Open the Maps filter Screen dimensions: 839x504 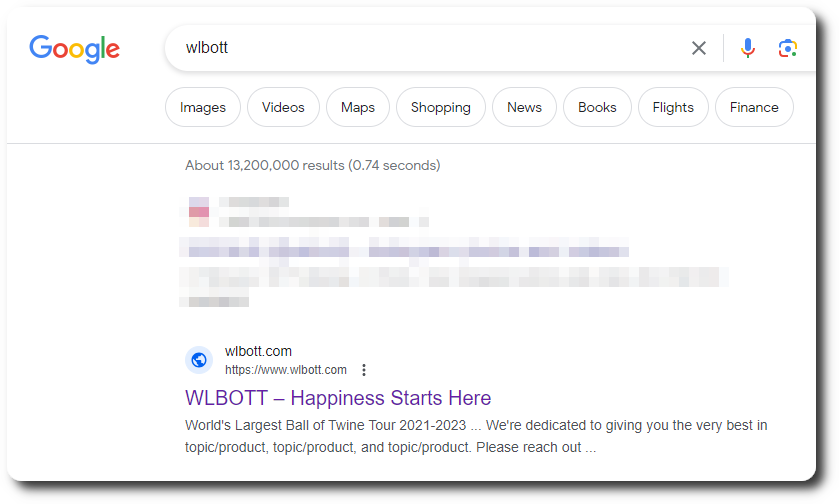pyautogui.click(x=358, y=108)
